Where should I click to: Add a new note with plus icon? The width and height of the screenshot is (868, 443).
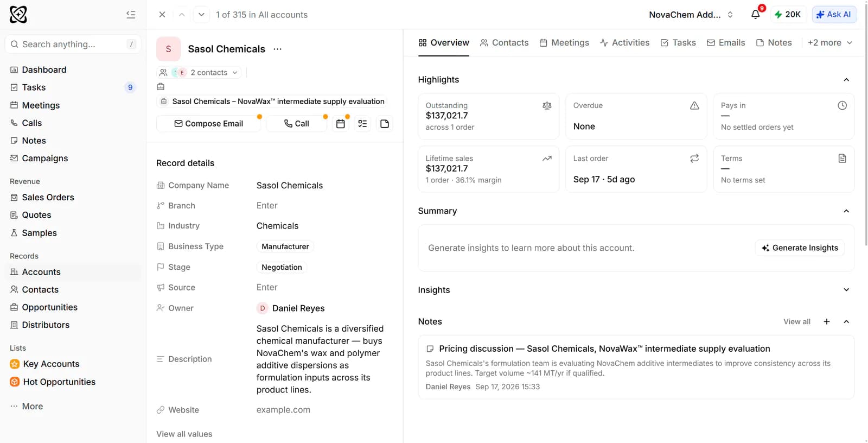[x=827, y=321]
